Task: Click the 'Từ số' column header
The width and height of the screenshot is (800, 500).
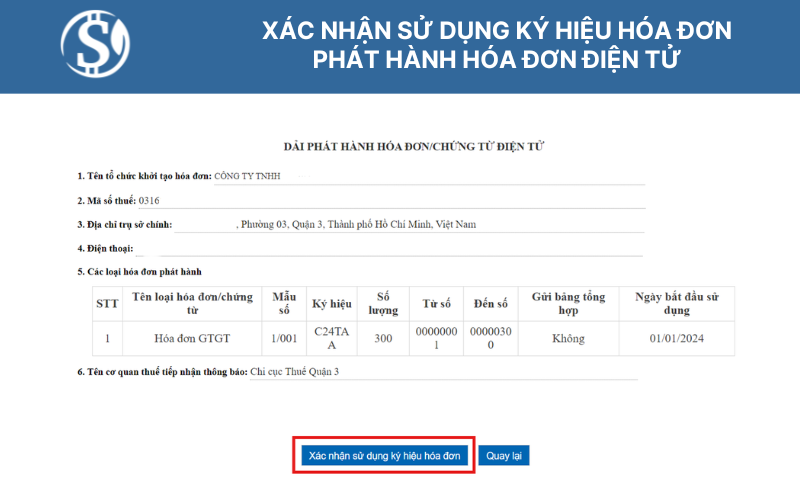Action: [x=436, y=304]
